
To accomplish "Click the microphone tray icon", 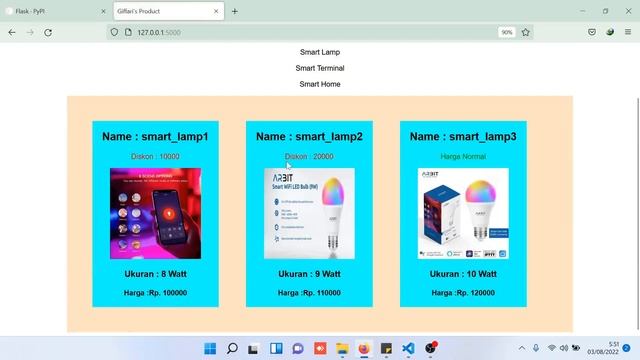I will [x=536, y=348].
